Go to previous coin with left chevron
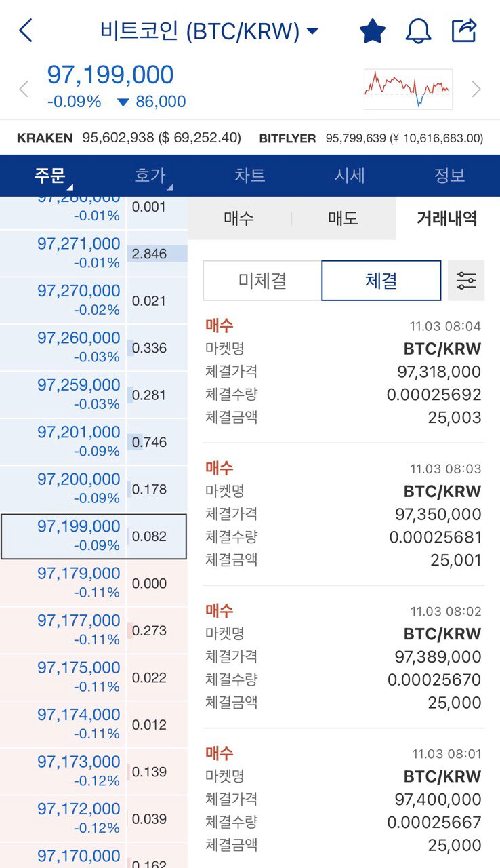Viewport: 500px width, 868px height. pos(24,89)
